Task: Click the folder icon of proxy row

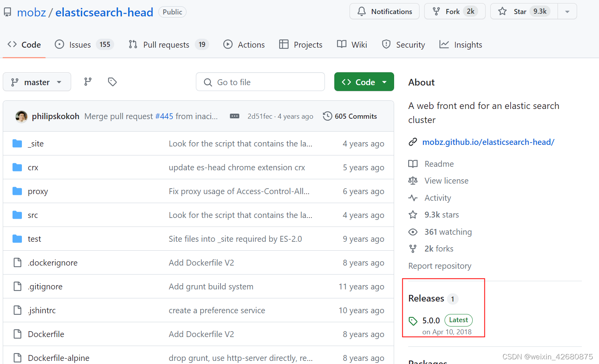Action: 17,191
